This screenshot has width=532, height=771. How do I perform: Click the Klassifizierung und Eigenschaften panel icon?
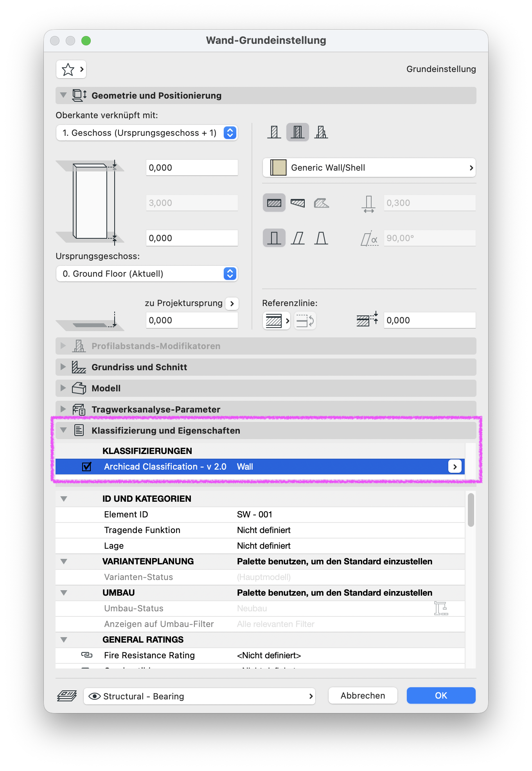point(79,431)
